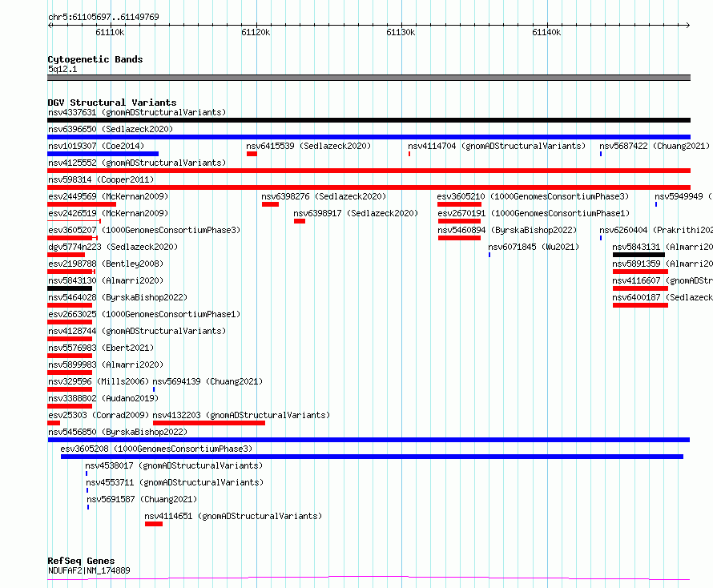This screenshot has height=588, width=713.
Task: Click nsv598314 (Cooper2011) label
Action: coord(101,179)
